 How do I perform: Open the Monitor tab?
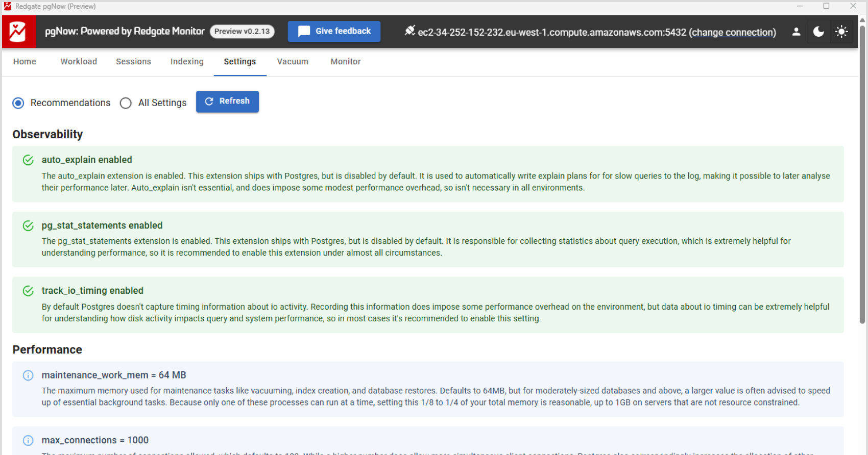tap(346, 62)
